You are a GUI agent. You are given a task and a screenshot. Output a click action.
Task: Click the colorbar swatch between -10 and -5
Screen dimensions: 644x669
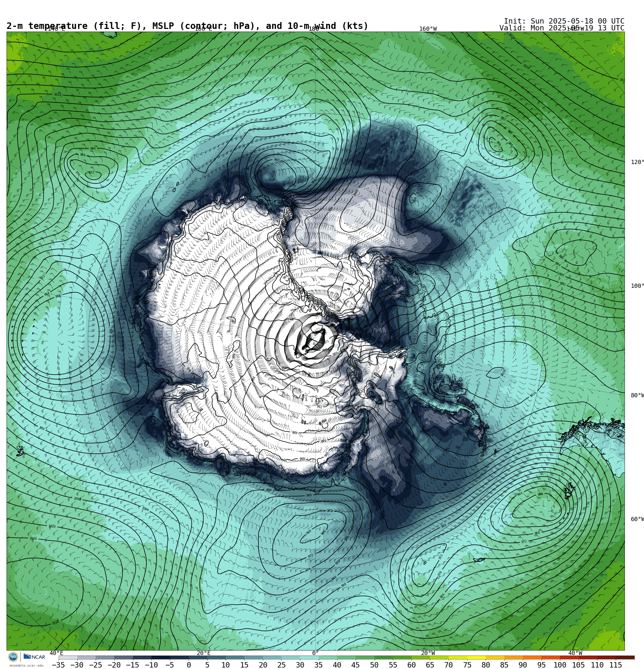[161, 657]
